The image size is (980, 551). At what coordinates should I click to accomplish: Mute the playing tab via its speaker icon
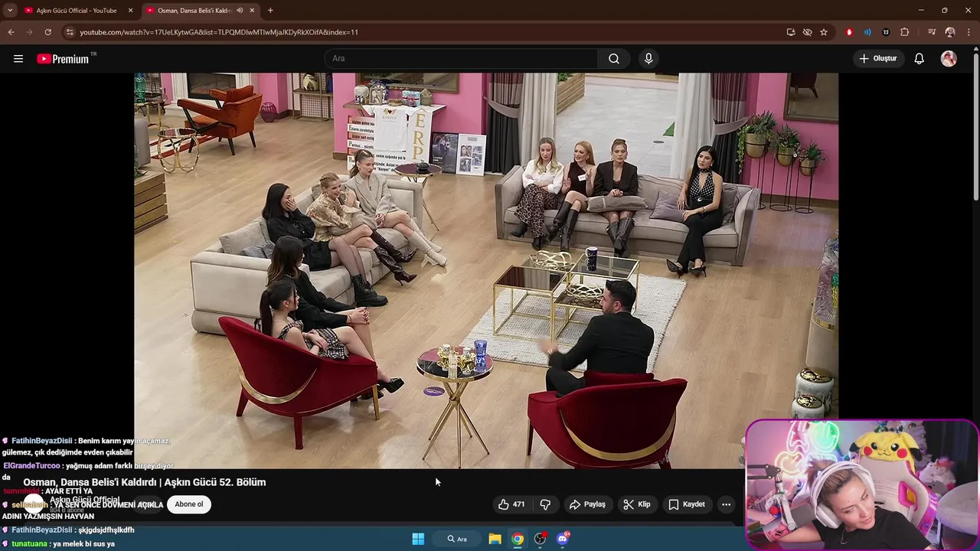point(240,11)
